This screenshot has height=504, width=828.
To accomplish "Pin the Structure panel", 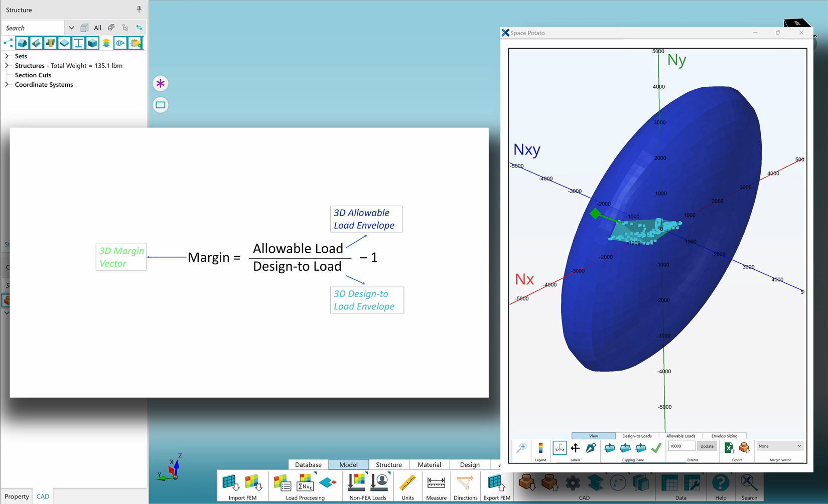I will (139, 10).
